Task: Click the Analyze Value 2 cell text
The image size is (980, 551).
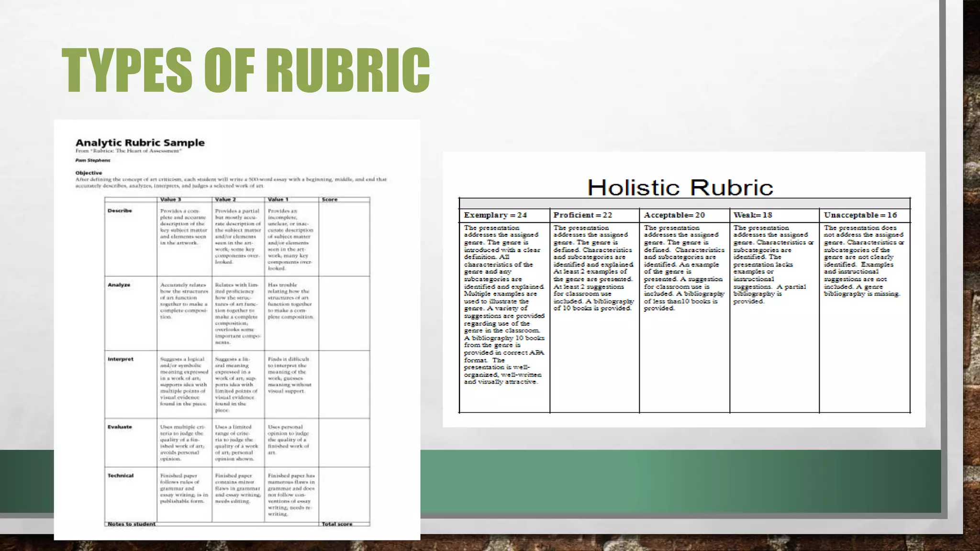Action: (x=238, y=313)
